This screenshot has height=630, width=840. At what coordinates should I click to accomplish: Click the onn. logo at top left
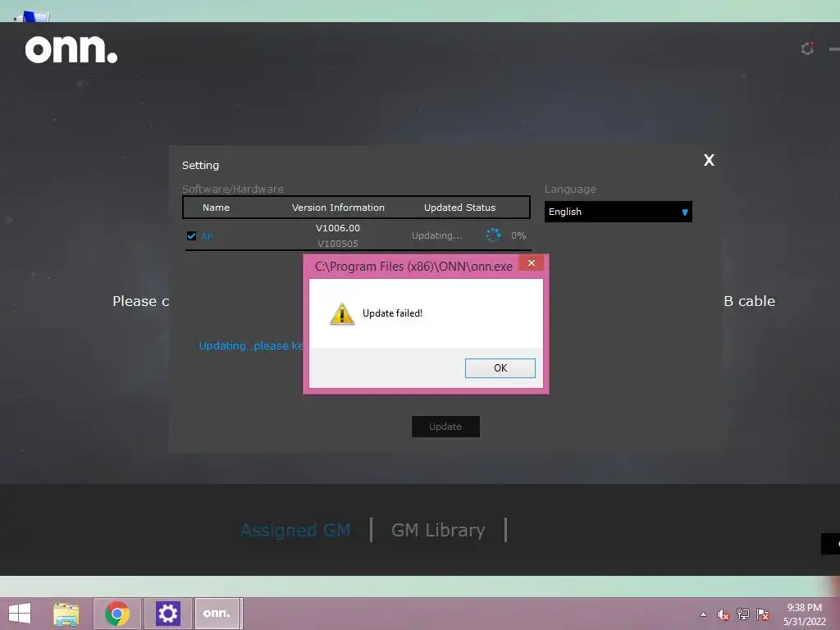tap(71, 49)
